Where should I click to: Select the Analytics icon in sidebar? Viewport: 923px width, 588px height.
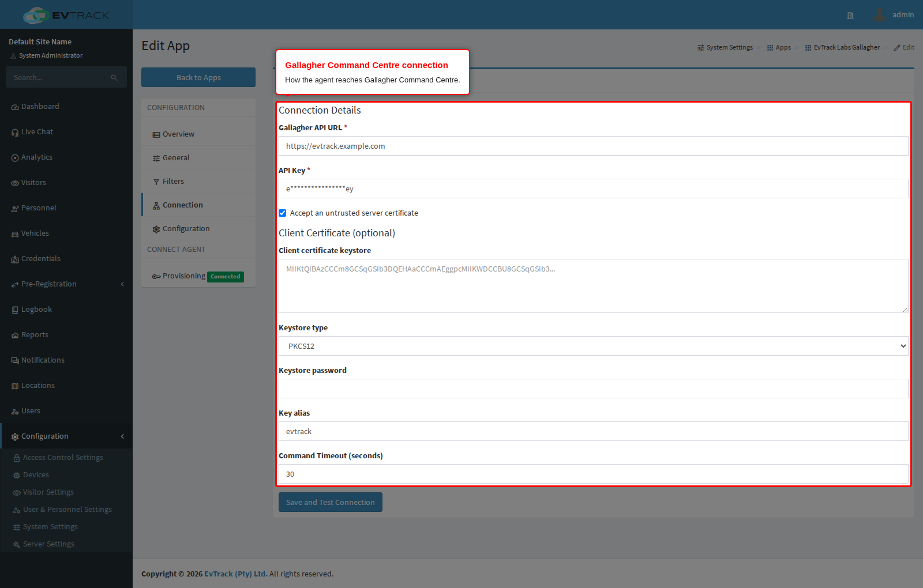(x=15, y=158)
